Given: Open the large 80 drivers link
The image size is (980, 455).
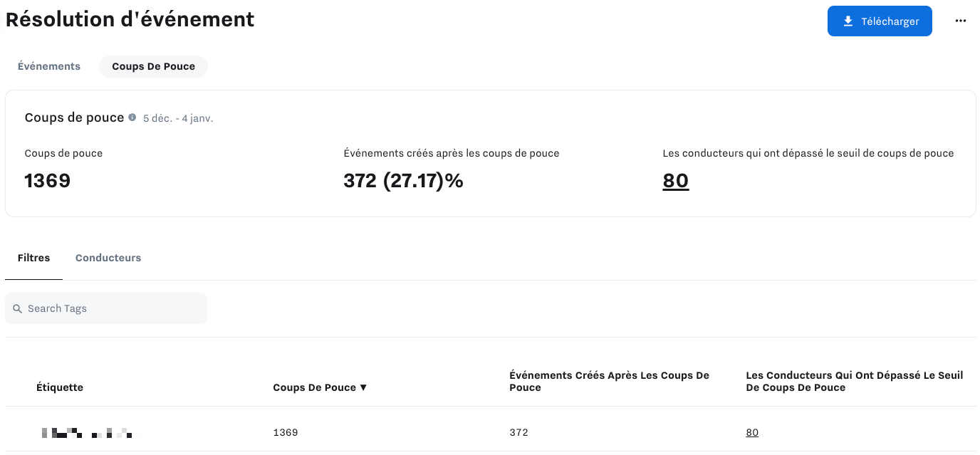Looking at the screenshot, I should tap(675, 181).
